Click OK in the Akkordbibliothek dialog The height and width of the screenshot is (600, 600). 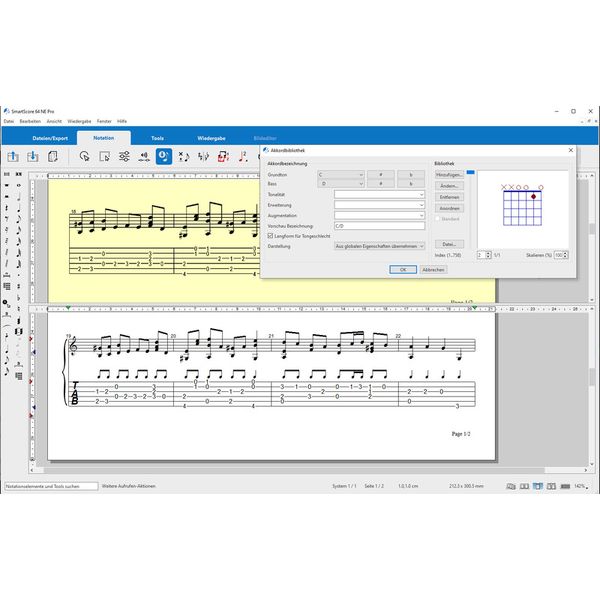(x=403, y=269)
